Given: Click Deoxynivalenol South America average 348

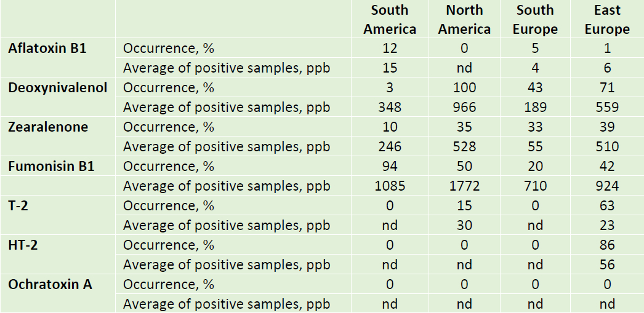Looking at the screenshot, I should (x=390, y=107).
